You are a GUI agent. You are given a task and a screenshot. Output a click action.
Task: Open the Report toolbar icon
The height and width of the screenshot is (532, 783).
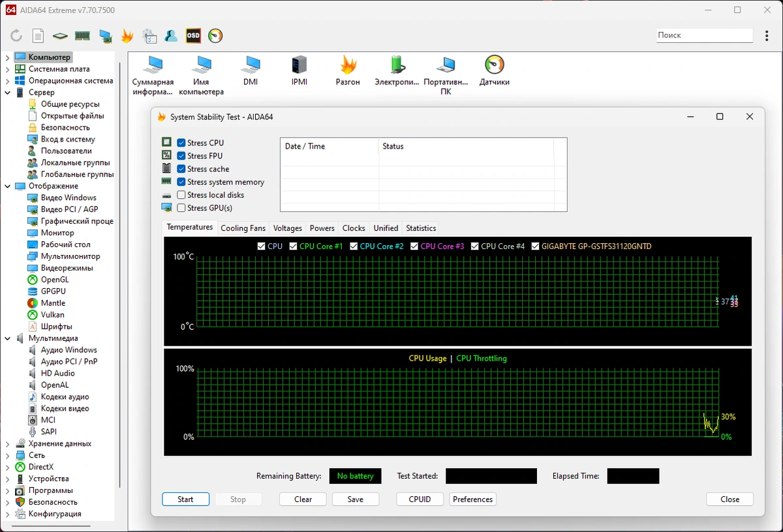click(38, 36)
